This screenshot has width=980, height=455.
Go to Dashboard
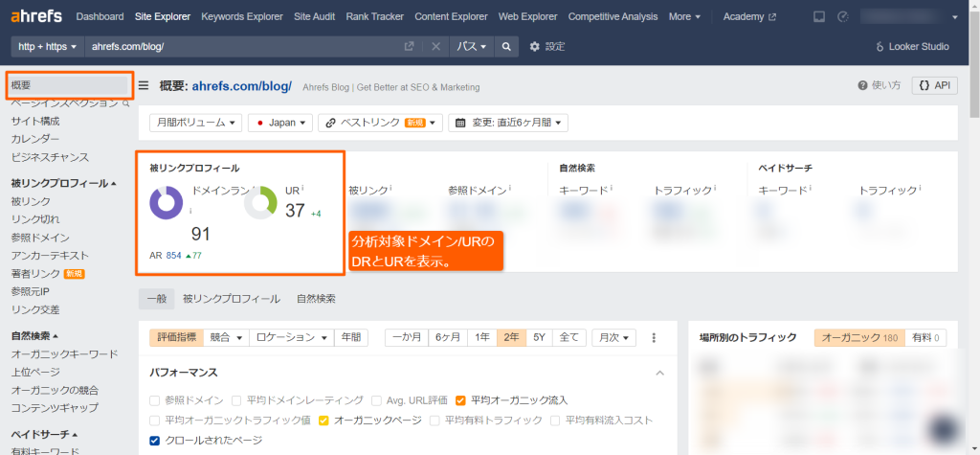click(x=100, y=17)
